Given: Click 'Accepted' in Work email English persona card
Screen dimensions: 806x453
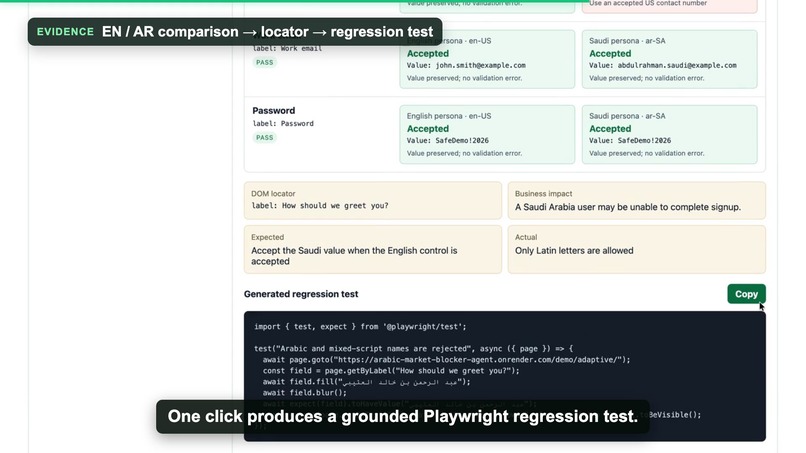Looking at the screenshot, I should pos(428,53).
